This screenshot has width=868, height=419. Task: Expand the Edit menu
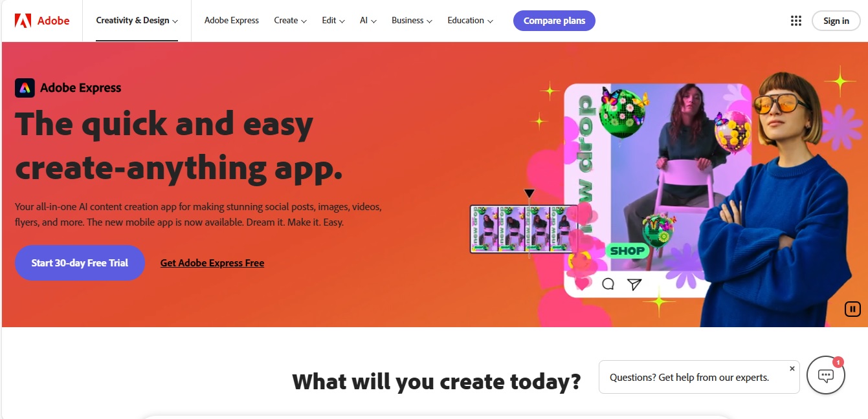[333, 21]
